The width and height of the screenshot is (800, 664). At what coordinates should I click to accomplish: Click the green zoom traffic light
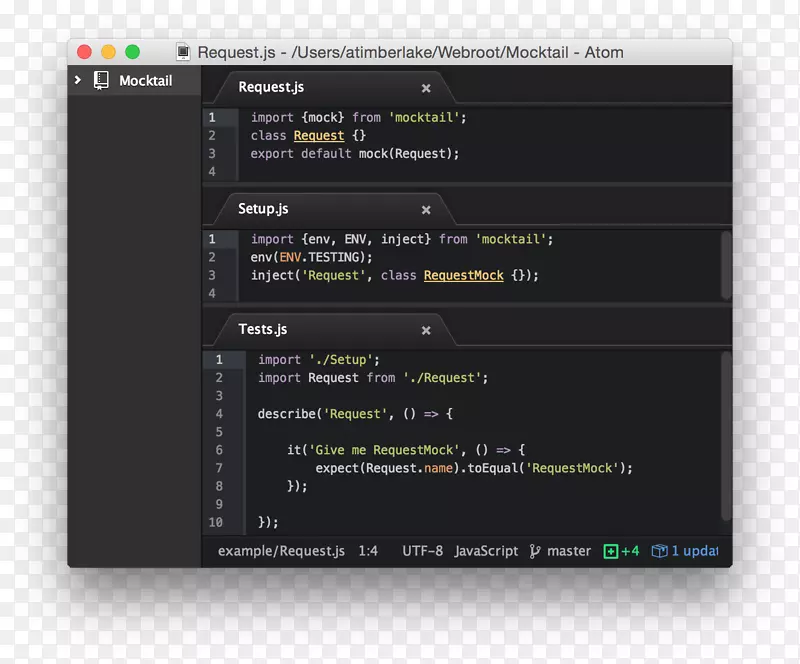132,50
